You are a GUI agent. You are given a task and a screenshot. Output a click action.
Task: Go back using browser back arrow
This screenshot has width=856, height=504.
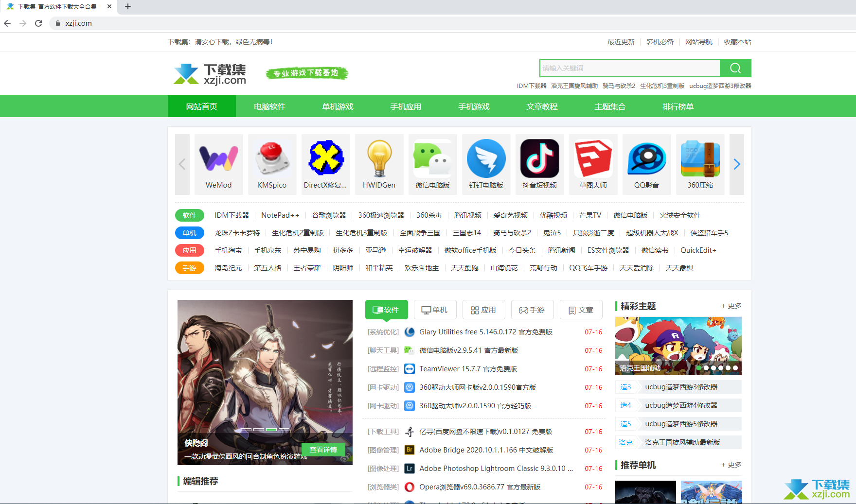pyautogui.click(x=7, y=23)
